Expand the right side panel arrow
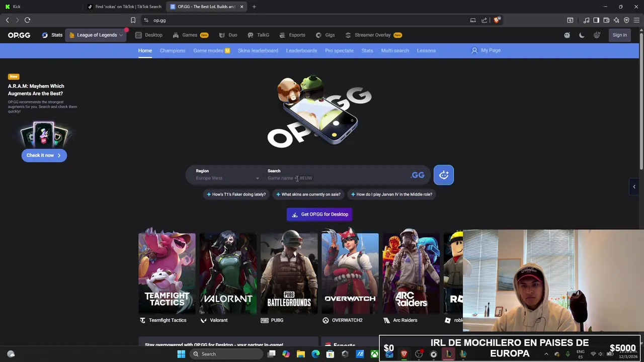Screen dimensions: 644x362 coord(634,187)
